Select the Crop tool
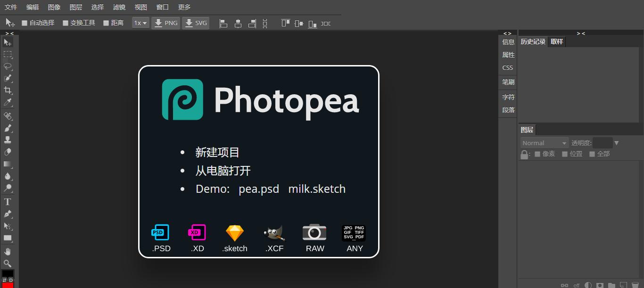 click(7, 91)
